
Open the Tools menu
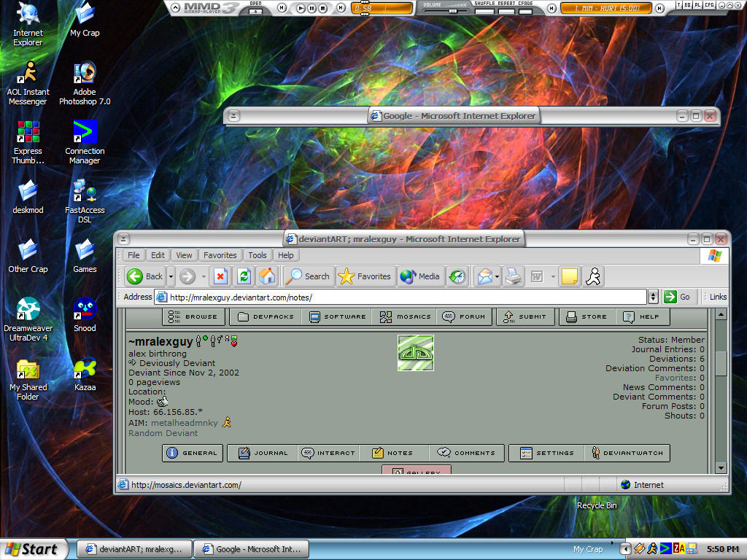point(258,255)
